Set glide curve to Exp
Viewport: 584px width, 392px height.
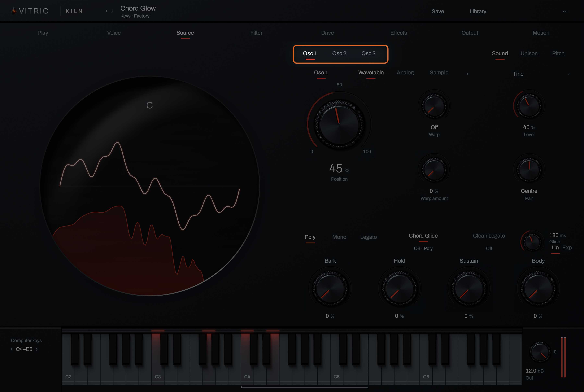tap(567, 247)
